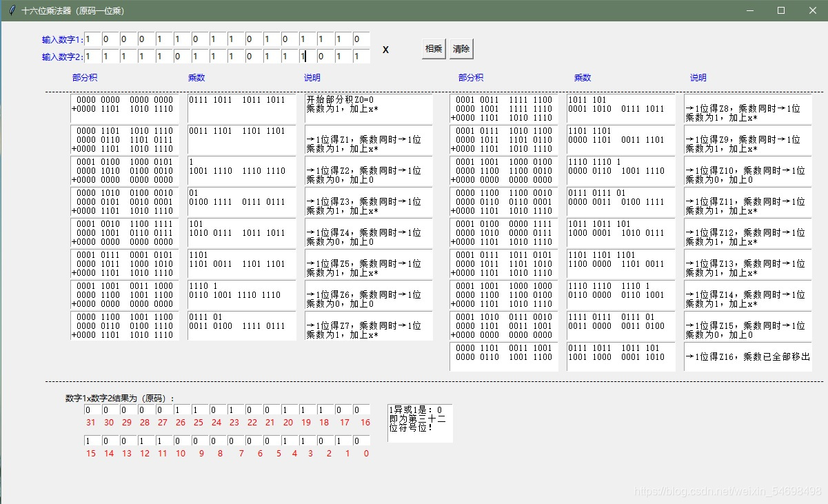Click the 清除 clear button
Image resolution: width=828 pixels, height=504 pixels.
pos(461,49)
